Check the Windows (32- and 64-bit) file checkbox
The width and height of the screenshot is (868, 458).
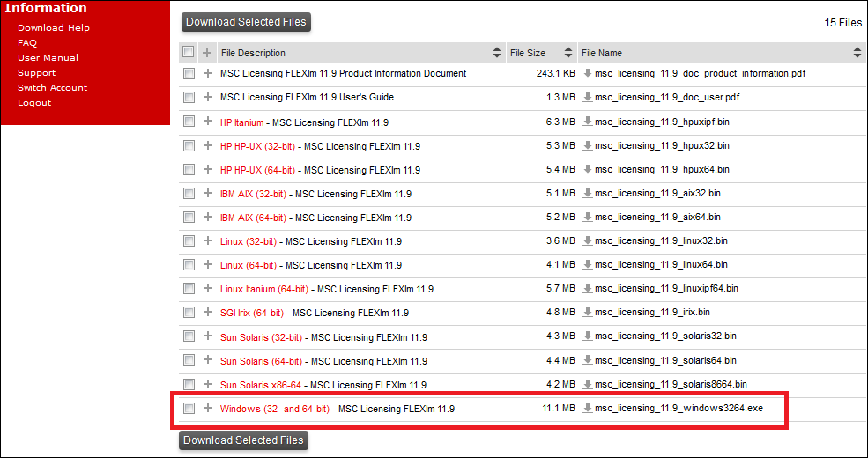click(189, 409)
